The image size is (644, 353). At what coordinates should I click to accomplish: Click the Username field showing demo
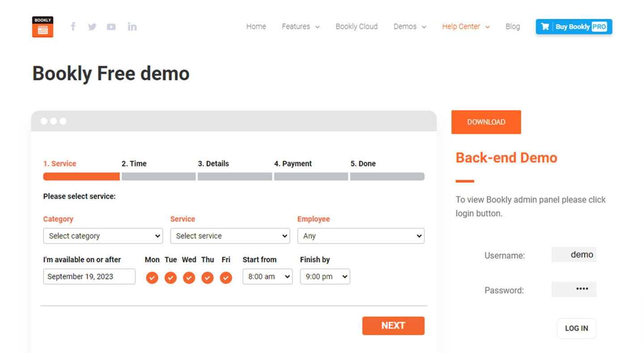(574, 255)
